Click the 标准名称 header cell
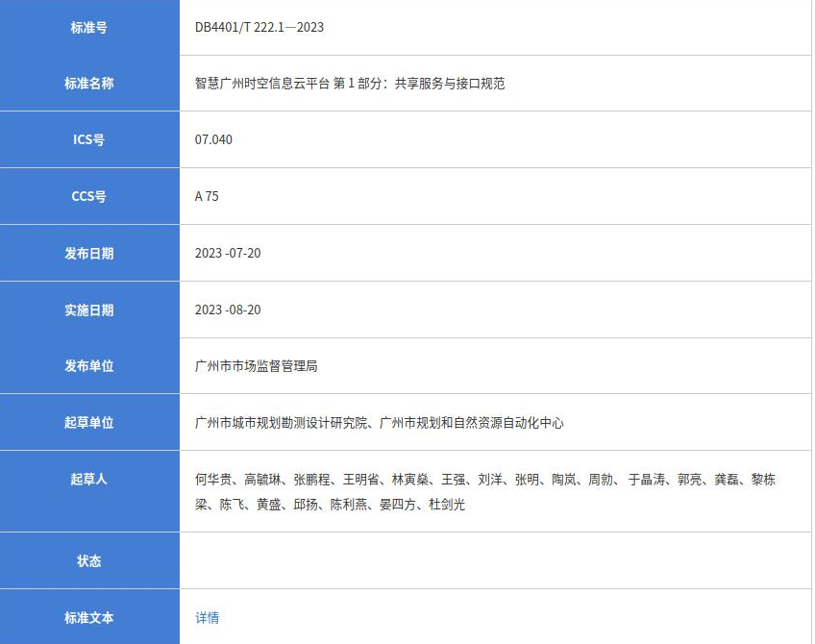 89,84
